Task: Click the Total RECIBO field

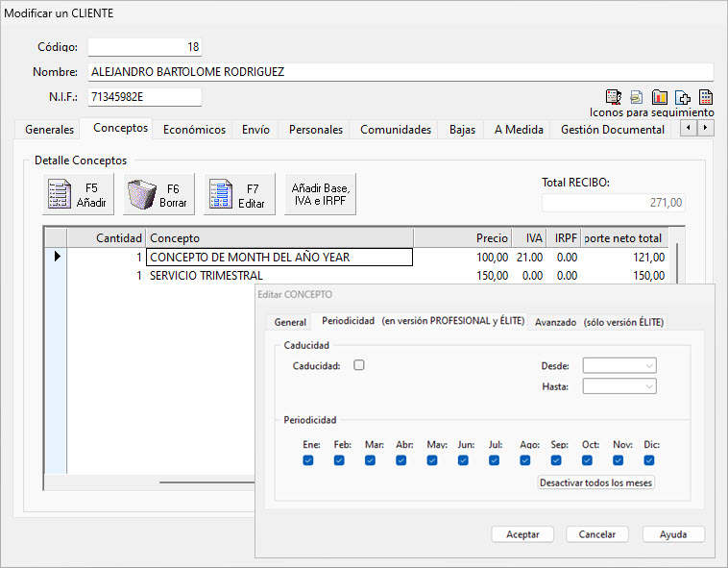Action: click(614, 203)
